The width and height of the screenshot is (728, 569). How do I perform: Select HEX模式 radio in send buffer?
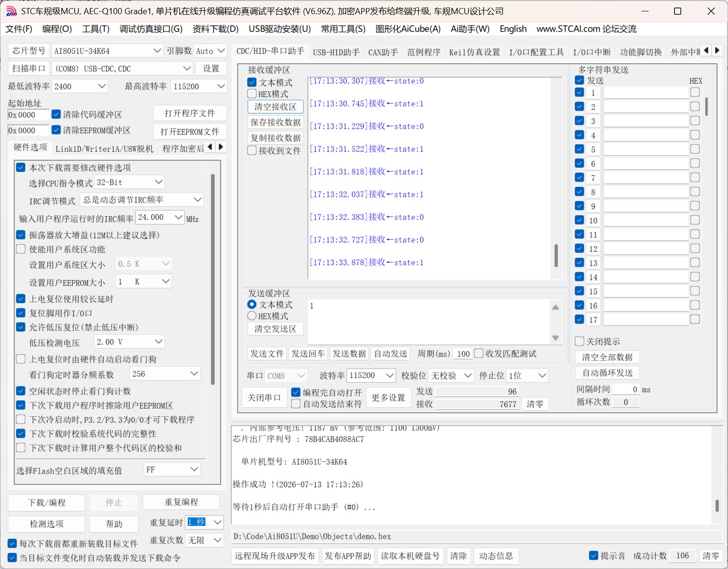point(252,315)
